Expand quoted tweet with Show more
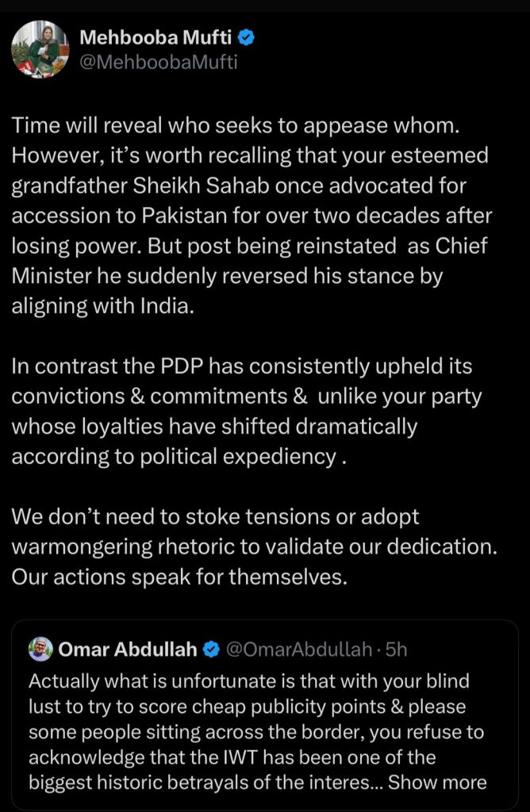 click(436, 782)
